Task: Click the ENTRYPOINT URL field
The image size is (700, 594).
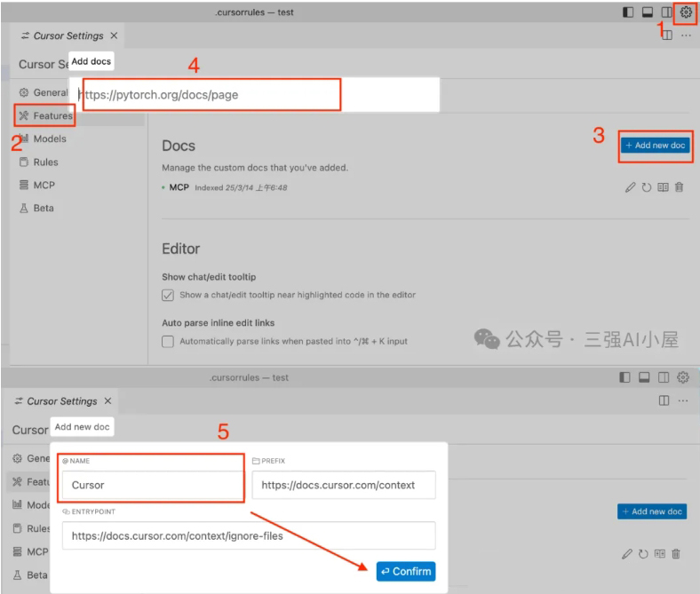Action: click(x=248, y=535)
